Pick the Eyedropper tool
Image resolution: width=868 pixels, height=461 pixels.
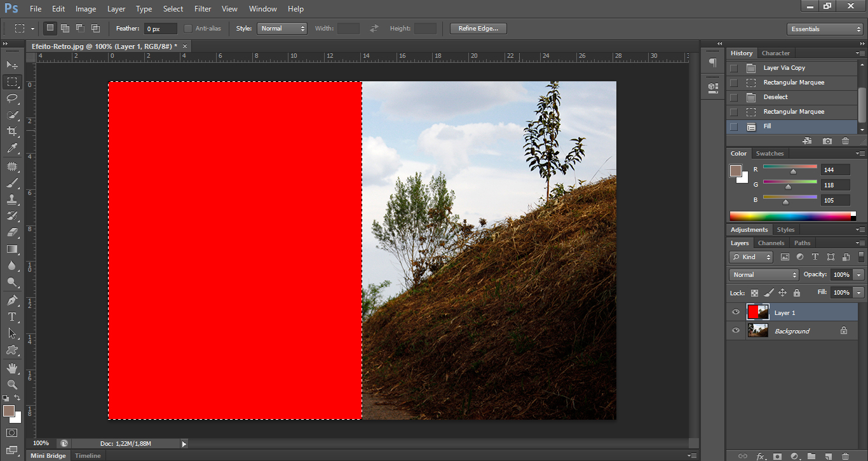pos(12,149)
